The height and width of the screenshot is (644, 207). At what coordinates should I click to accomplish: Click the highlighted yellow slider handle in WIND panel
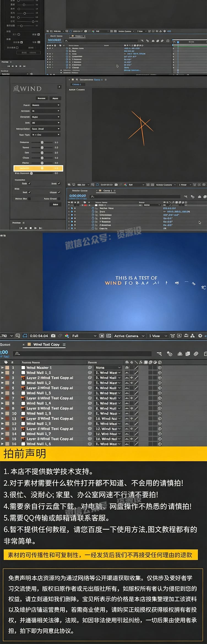42,168
